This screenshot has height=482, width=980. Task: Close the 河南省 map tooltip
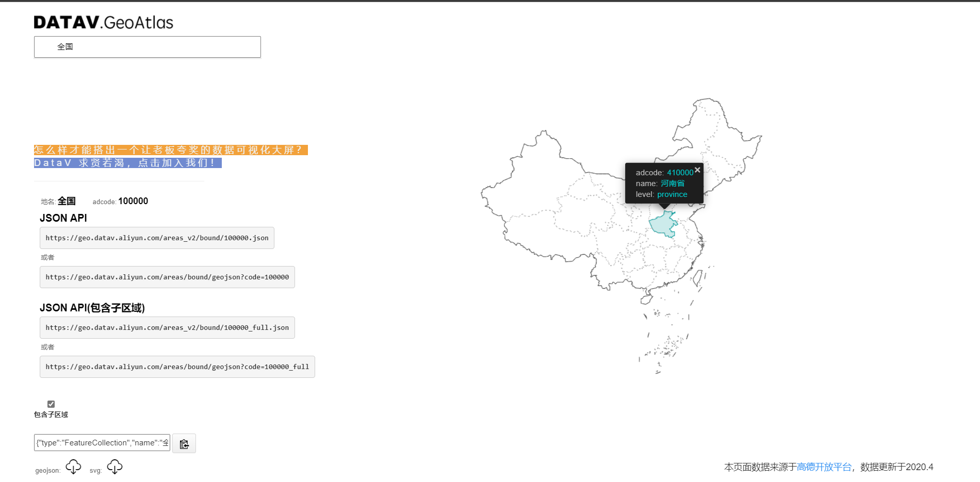pos(697,170)
